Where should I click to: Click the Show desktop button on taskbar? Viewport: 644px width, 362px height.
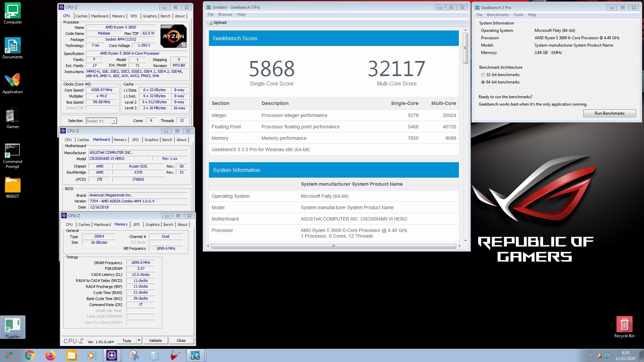[x=642, y=356]
